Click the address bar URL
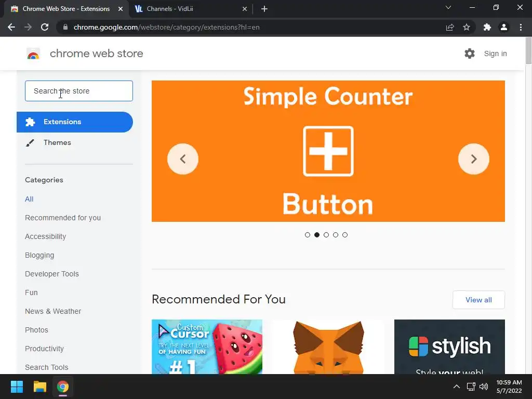Image resolution: width=532 pixels, height=399 pixels. [166, 27]
